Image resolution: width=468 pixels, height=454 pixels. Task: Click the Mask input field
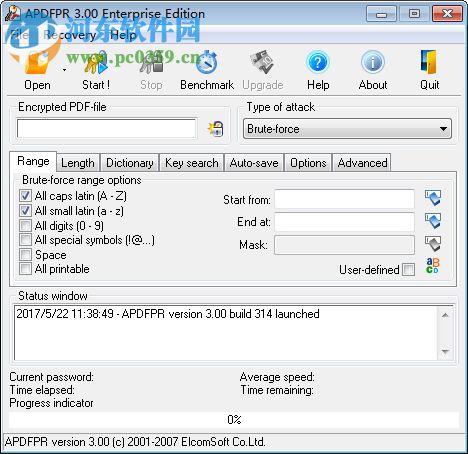coord(344,245)
